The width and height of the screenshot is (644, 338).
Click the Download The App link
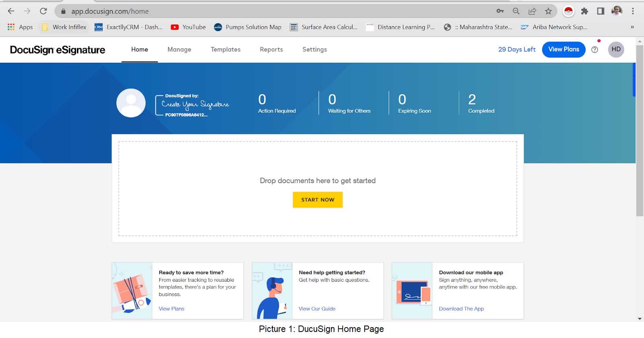point(461,309)
